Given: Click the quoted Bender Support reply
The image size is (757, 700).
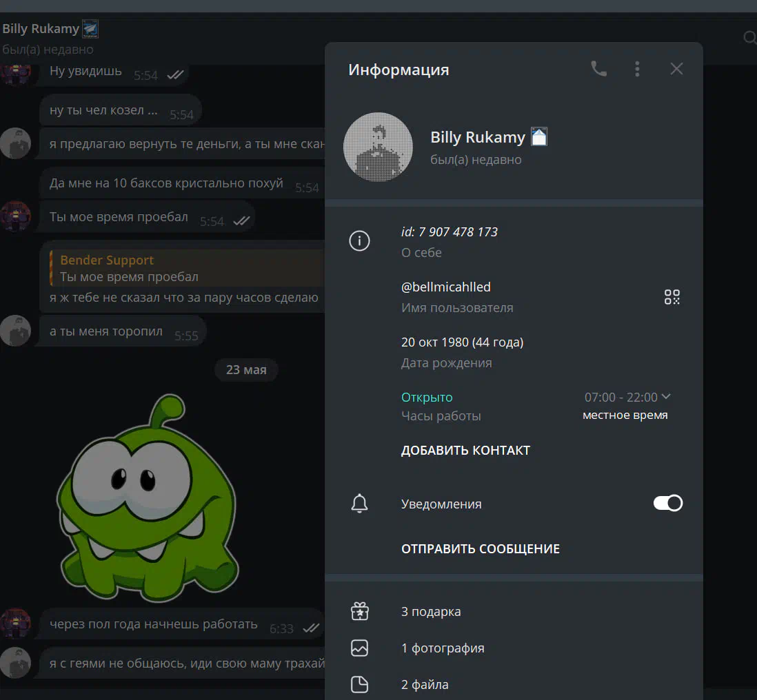Looking at the screenshot, I should (x=187, y=268).
